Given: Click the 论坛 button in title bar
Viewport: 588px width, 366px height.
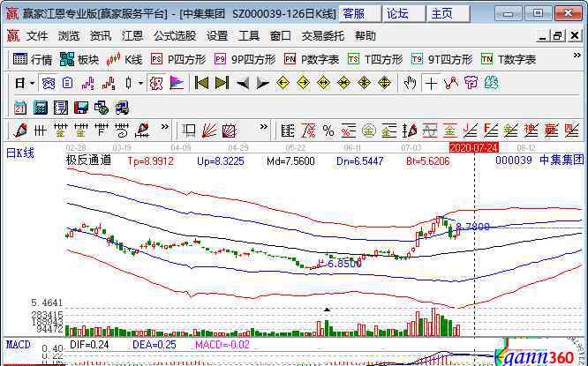Looking at the screenshot, I should [403, 14].
